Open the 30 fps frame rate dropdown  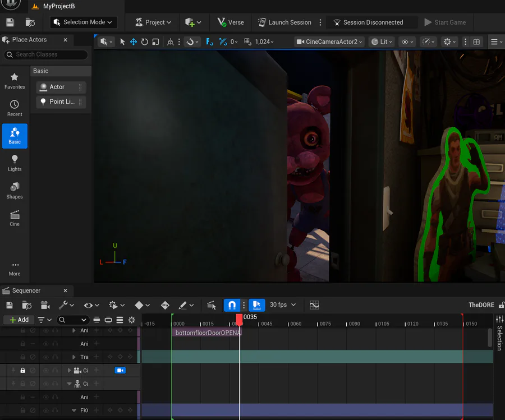282,305
